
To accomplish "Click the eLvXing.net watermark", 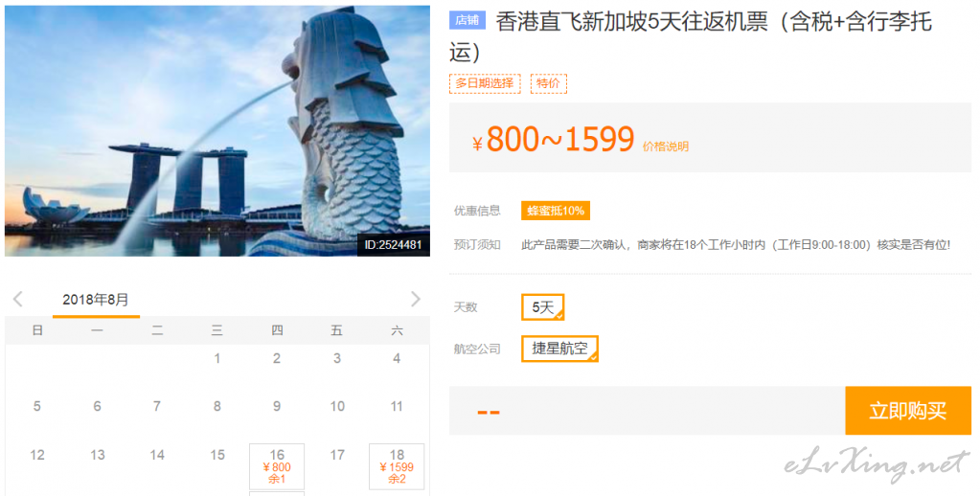I will [877, 465].
